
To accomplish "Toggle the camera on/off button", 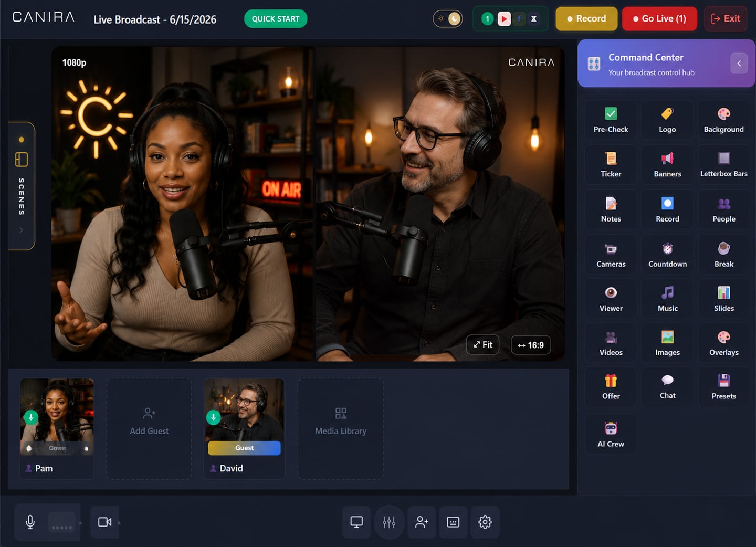I will click(x=104, y=522).
